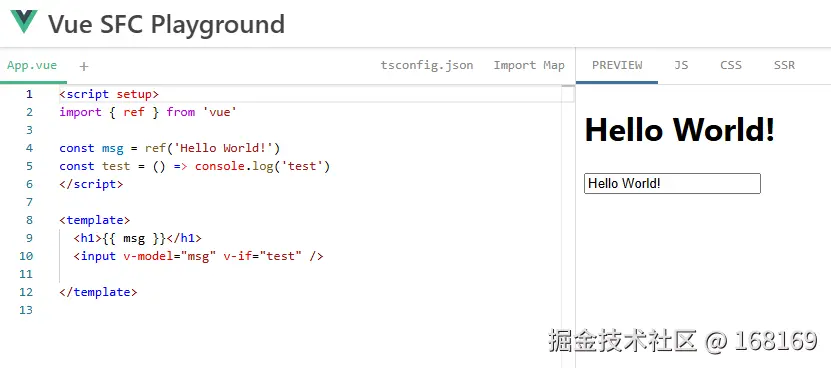This screenshot has height=368, width=831.
Task: Click the <script setup> opening tag line
Action: (109, 94)
